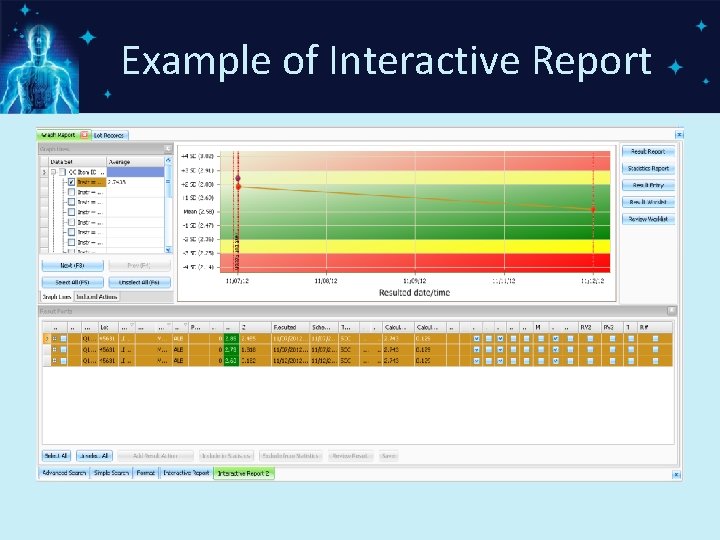
Task: Open the Result Report
Action: [x=648, y=152]
